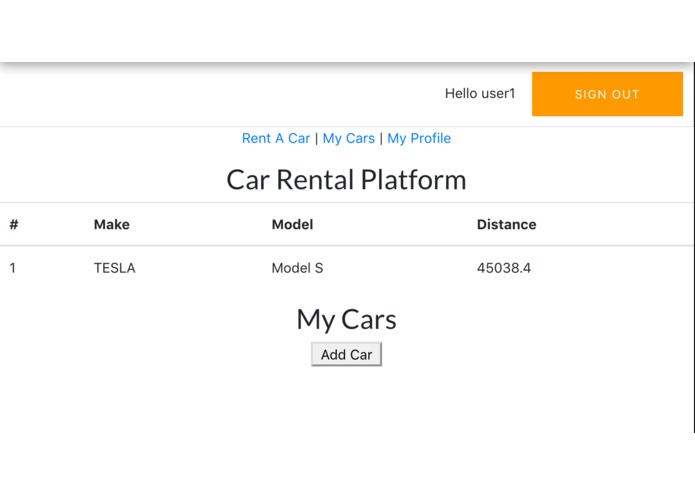Click the Model column header

[x=293, y=225]
